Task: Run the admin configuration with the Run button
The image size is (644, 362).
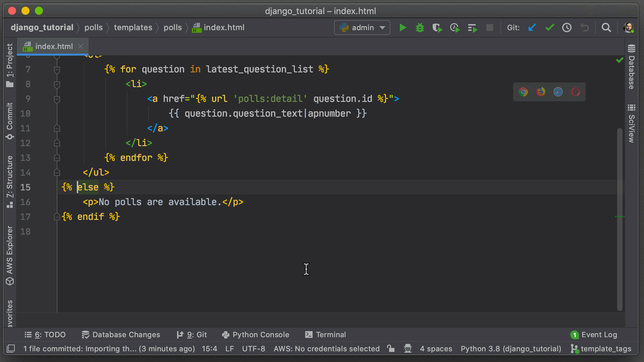Action: click(403, 27)
